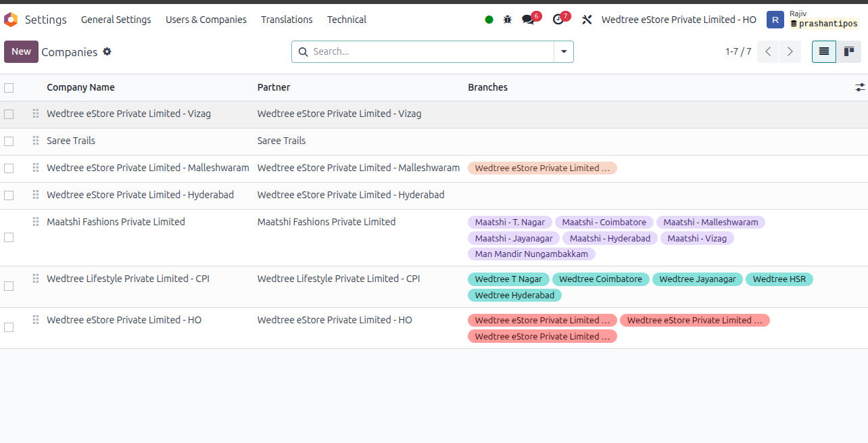Open Saree Trails company name cell

[71, 141]
